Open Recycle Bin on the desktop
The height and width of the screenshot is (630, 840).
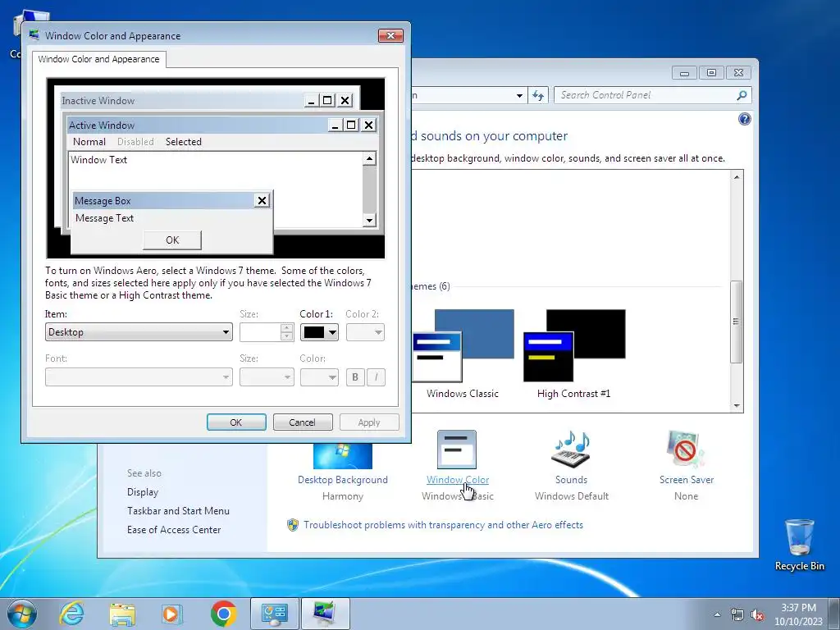tap(799, 545)
